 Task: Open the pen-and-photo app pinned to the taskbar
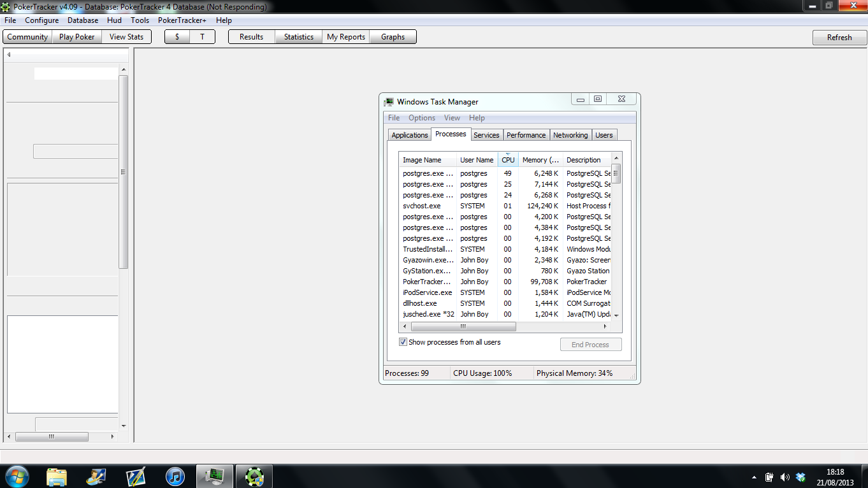pos(136,476)
